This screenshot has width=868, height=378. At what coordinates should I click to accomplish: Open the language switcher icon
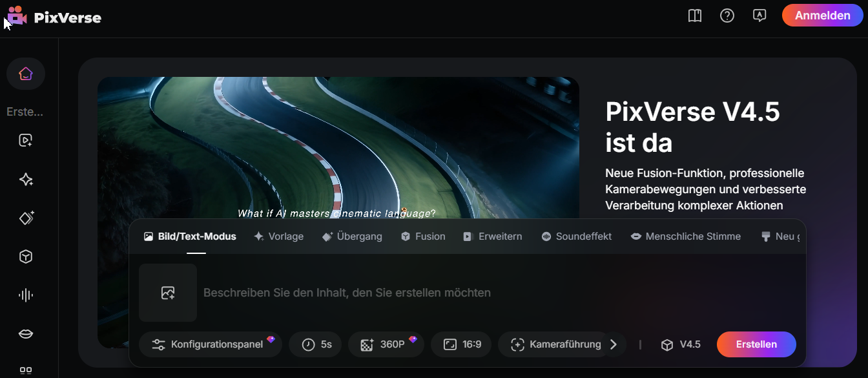(x=759, y=16)
